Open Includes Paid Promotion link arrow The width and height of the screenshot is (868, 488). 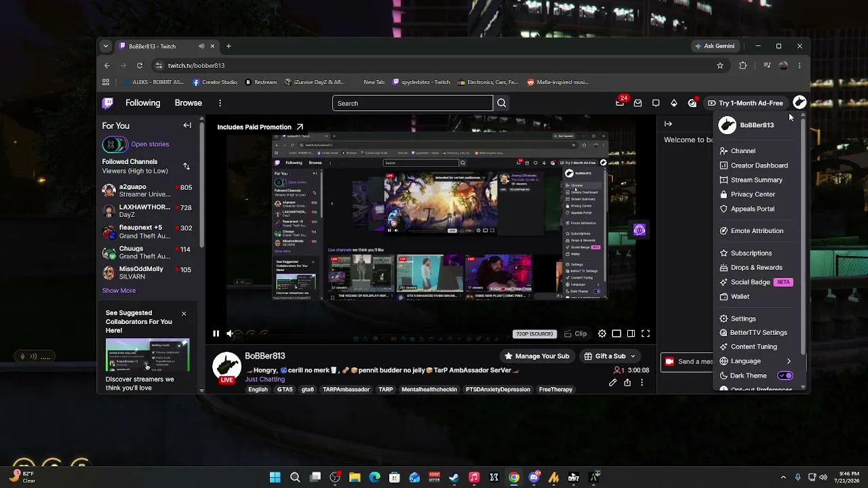pos(300,127)
